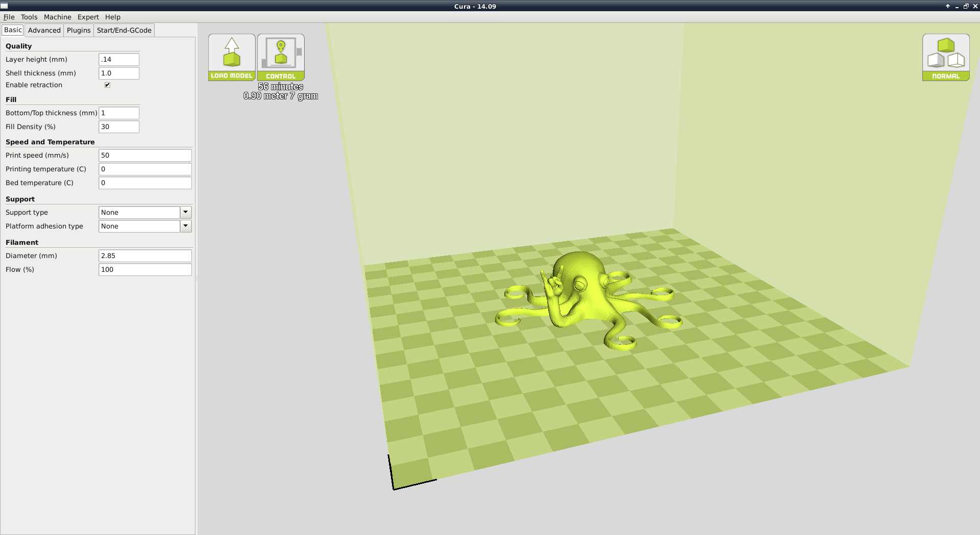This screenshot has width=980, height=535.
Task: Click the window menu icon in title bar
Action: tap(4, 6)
